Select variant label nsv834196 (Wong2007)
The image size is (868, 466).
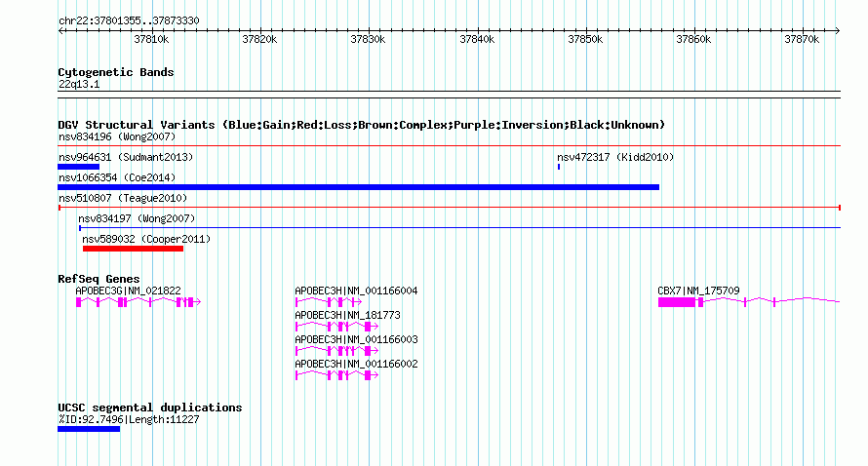pyautogui.click(x=117, y=136)
